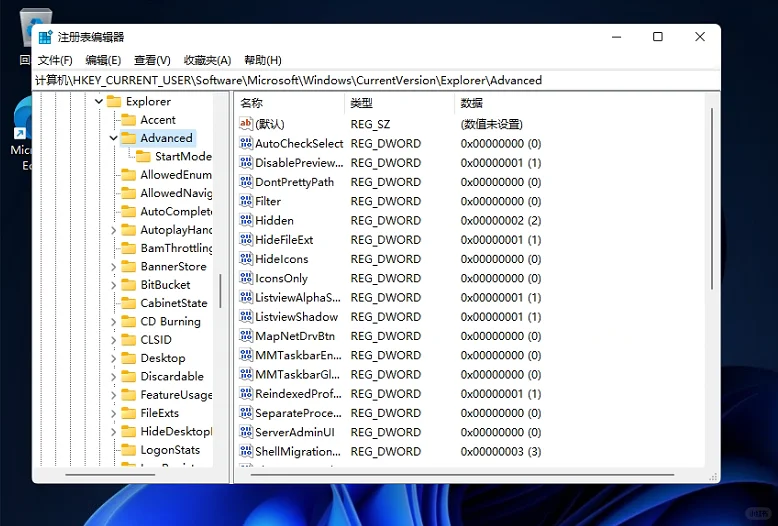Select the ReindexedProf... value name

click(x=298, y=394)
